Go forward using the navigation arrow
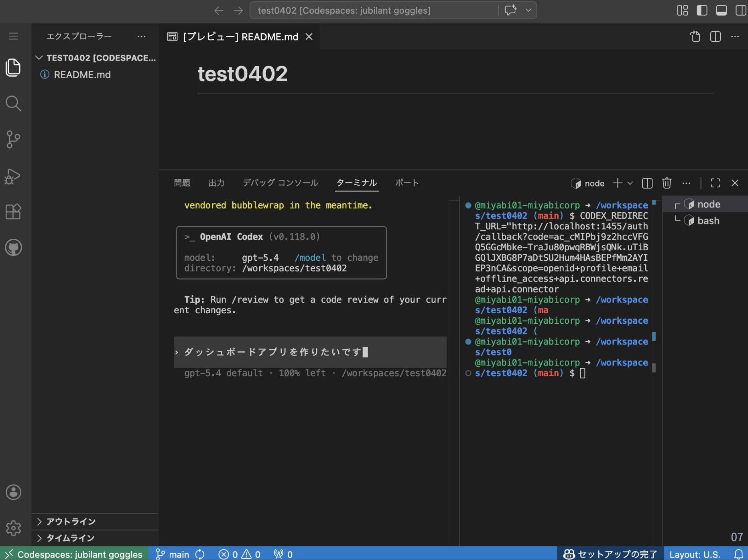Viewport: 748px width, 560px height. [x=238, y=10]
